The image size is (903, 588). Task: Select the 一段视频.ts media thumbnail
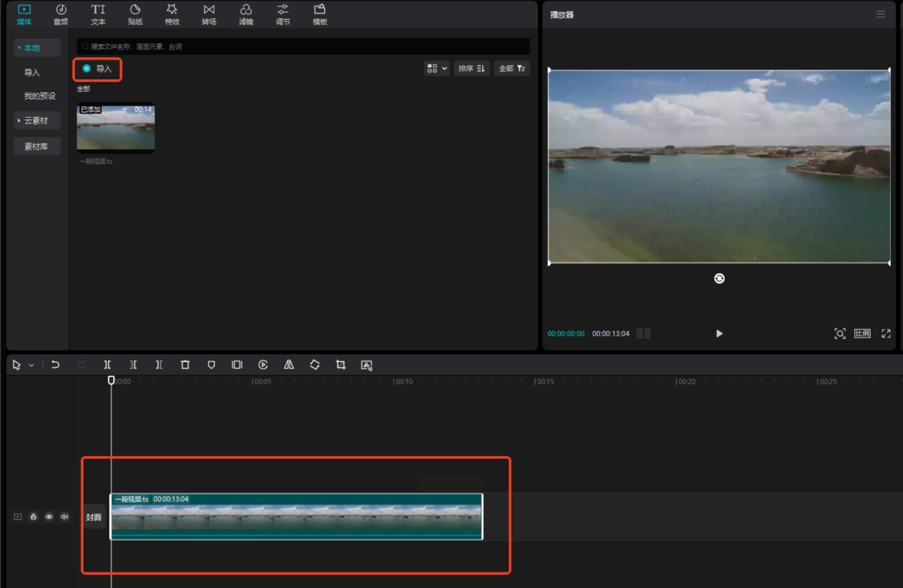point(116,127)
